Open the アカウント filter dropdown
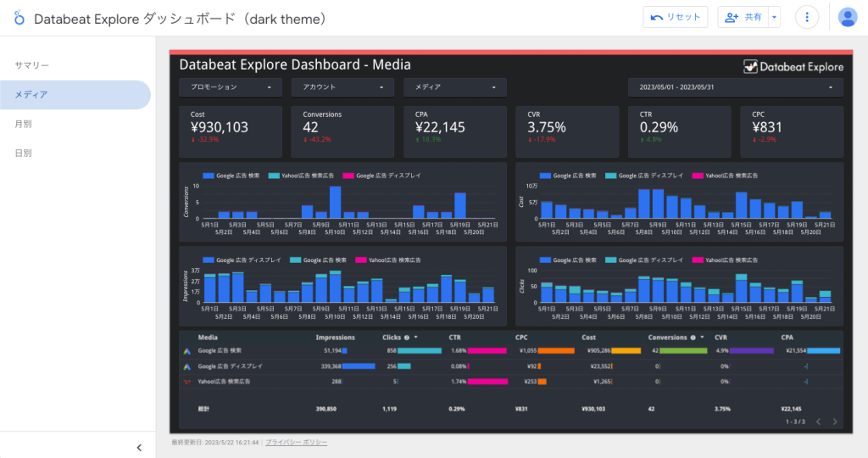 342,87
